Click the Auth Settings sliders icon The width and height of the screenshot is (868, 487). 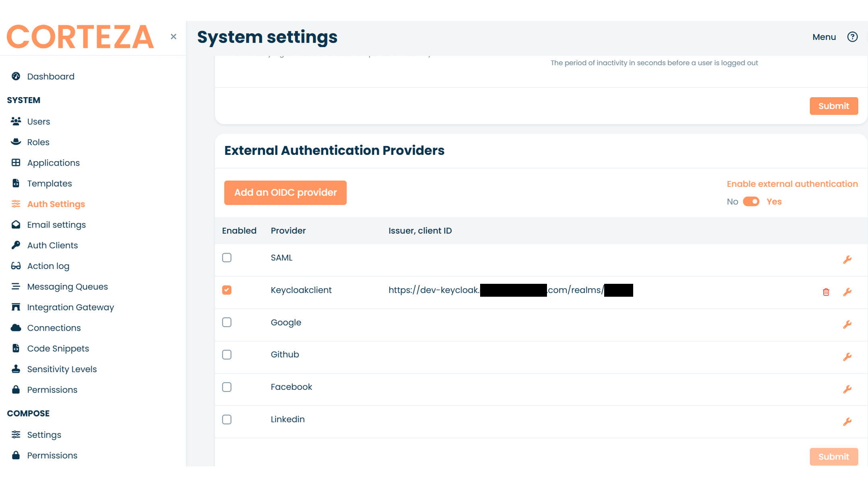pyautogui.click(x=16, y=204)
